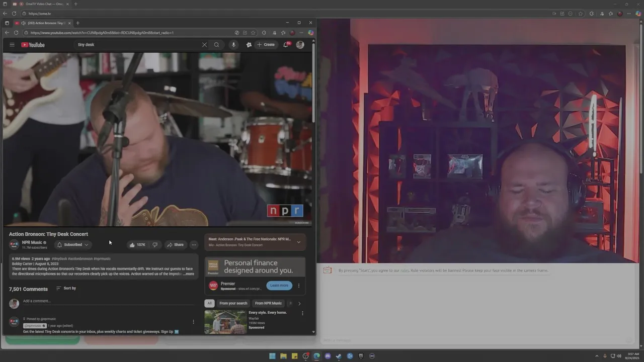This screenshot has height=362, width=644.
Task: Open the Wayfair 'Every style. Every home.' thumbnail
Action: [x=225, y=322]
